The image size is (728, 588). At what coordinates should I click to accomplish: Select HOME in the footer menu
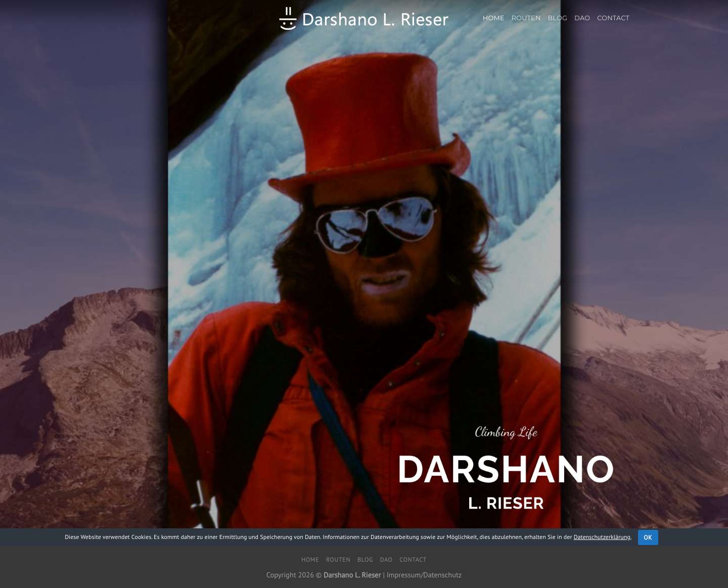pos(310,559)
